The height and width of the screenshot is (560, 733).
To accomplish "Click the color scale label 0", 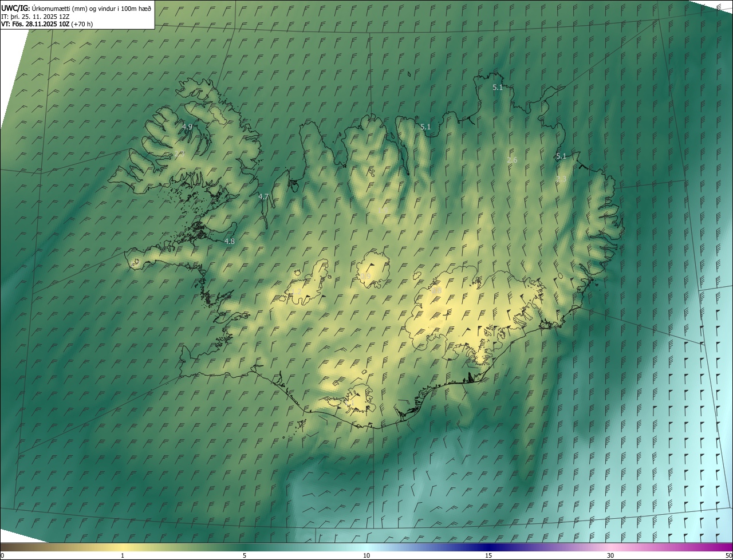I will click(x=2, y=555).
